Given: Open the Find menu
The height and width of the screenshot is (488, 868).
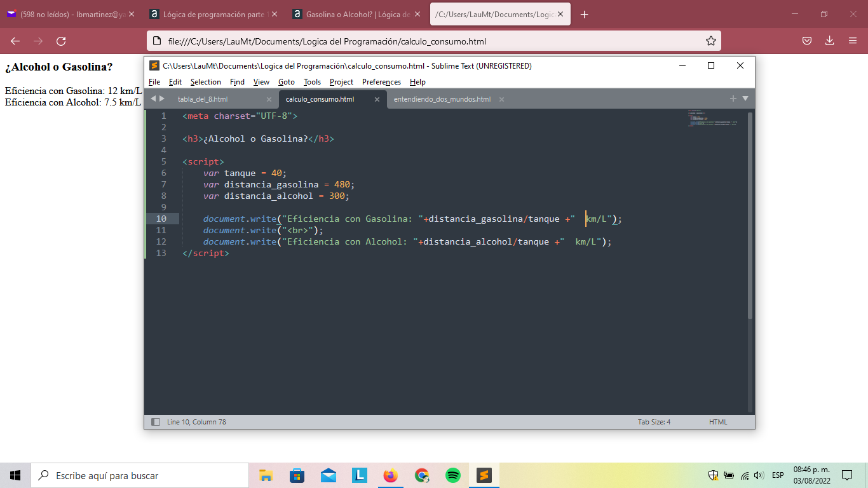Looking at the screenshot, I should pyautogui.click(x=237, y=82).
